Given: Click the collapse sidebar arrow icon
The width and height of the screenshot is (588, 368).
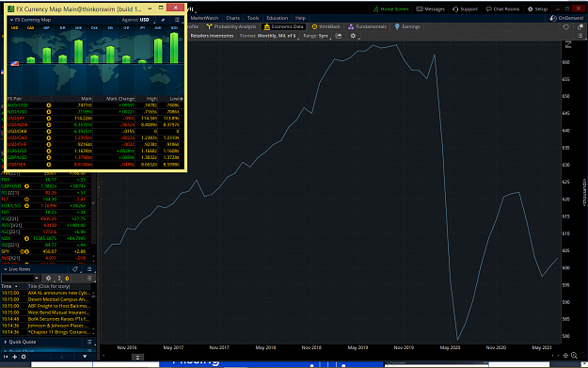Looking at the screenshot, I should click(x=6, y=357).
